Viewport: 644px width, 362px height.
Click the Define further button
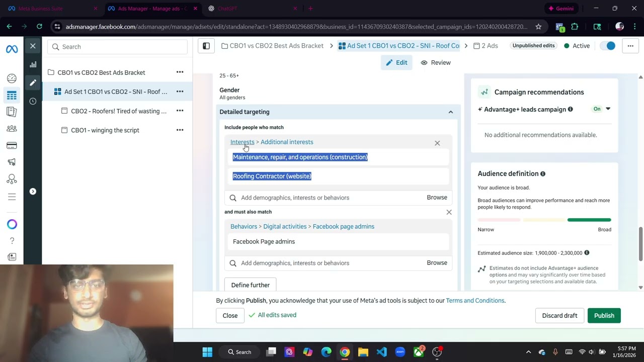pos(251,285)
